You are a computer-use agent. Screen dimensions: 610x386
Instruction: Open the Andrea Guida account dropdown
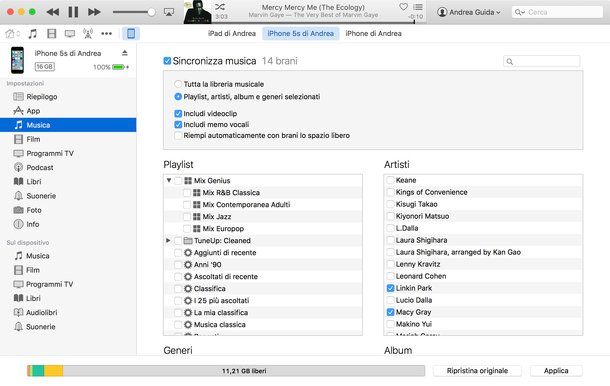point(468,12)
